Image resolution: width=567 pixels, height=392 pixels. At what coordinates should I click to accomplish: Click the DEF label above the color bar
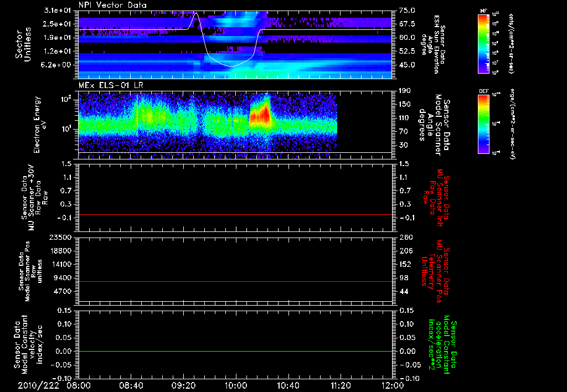coord(483,91)
